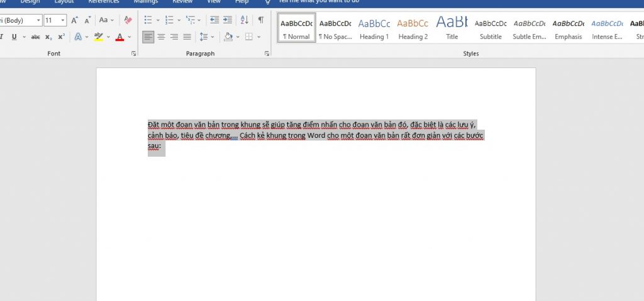Open the References ribbon tab
This screenshot has height=301, width=644.
pyautogui.click(x=103, y=2)
